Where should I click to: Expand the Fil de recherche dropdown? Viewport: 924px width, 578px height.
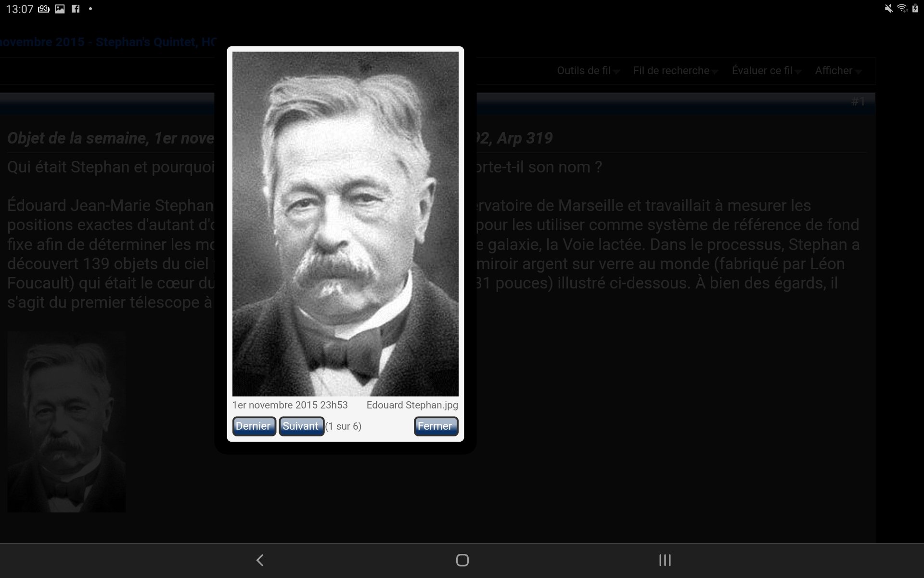(x=676, y=71)
